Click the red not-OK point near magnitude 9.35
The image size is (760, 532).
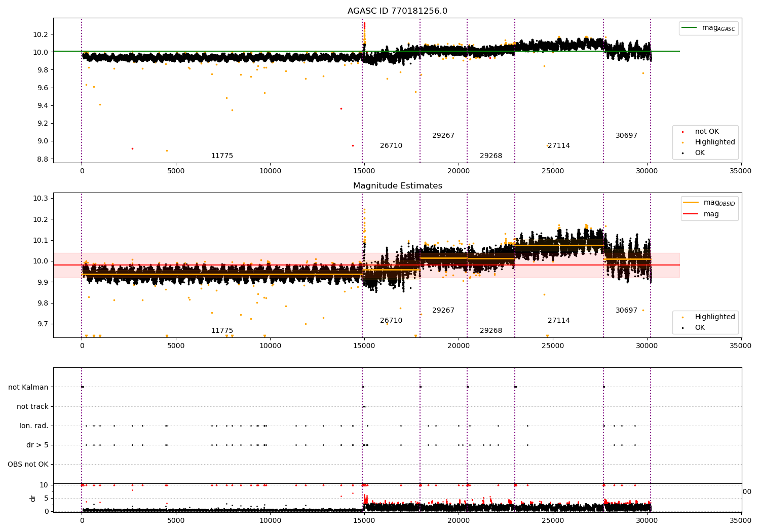click(341, 108)
